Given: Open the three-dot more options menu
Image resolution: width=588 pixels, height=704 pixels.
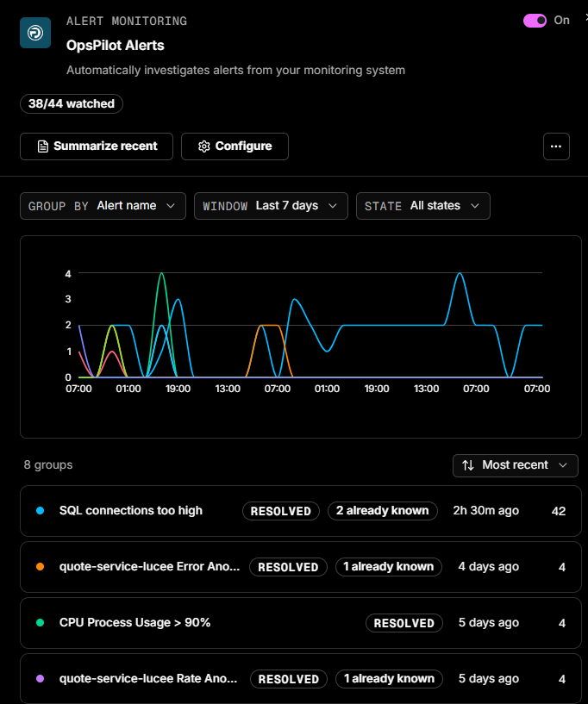Looking at the screenshot, I should click(556, 146).
